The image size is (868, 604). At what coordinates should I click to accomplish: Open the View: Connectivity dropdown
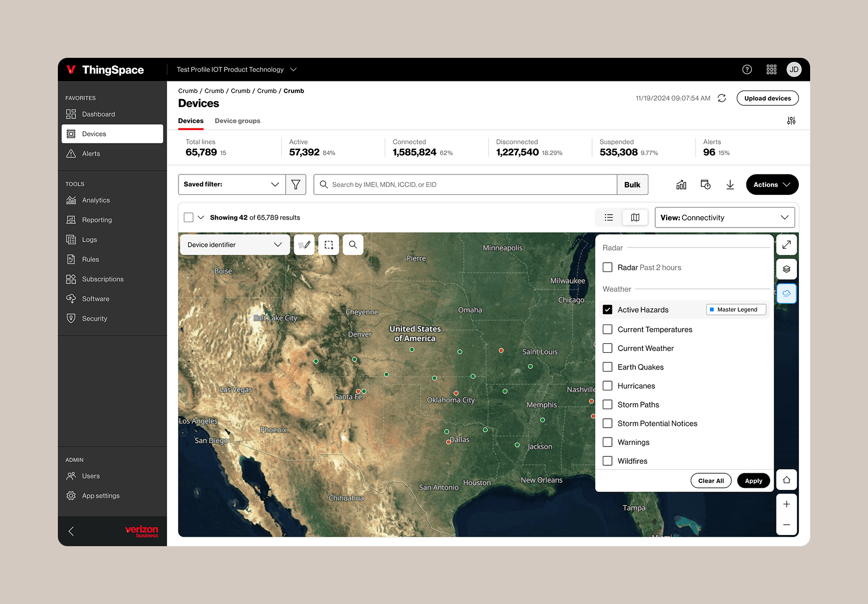tap(725, 217)
